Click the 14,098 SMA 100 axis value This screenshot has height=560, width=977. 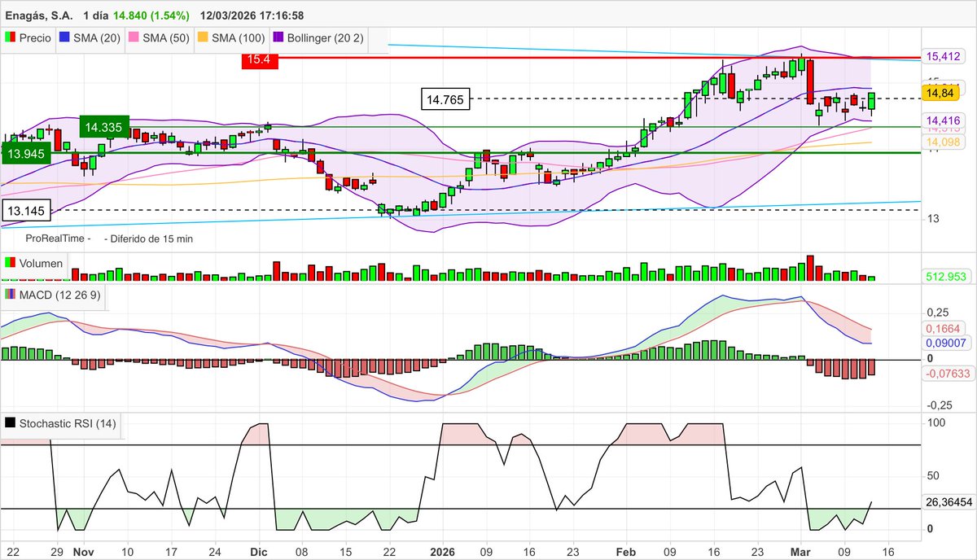tap(944, 142)
